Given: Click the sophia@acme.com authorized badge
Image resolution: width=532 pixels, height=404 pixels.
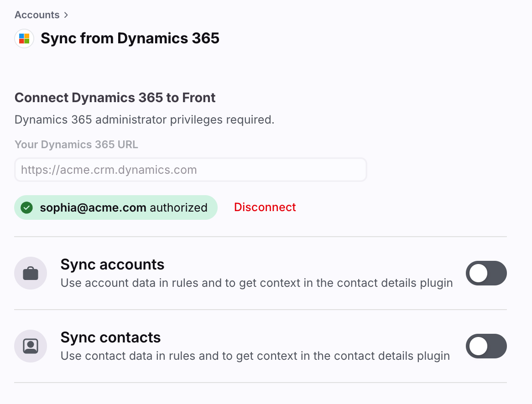Looking at the screenshot, I should 116,207.
